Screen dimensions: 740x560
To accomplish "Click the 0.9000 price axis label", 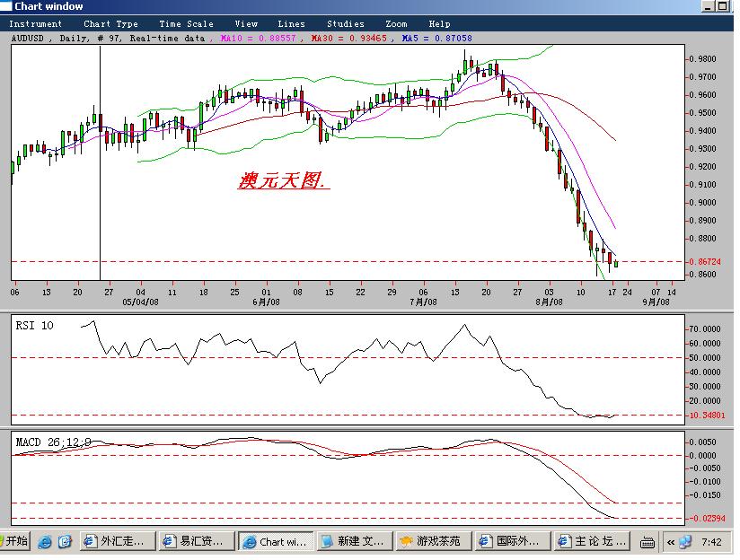I will pyautogui.click(x=702, y=203).
